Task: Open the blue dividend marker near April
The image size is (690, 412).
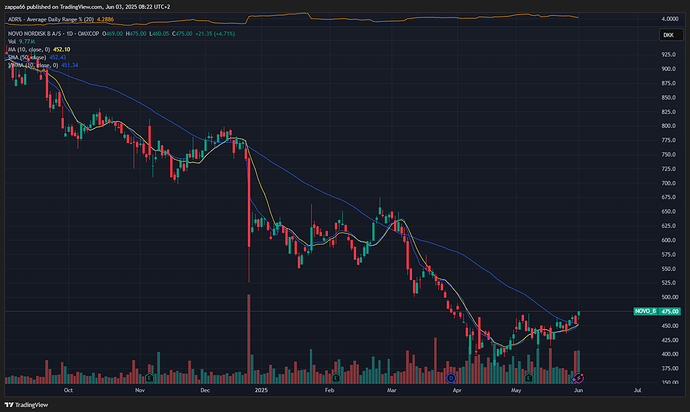Action: [451, 378]
